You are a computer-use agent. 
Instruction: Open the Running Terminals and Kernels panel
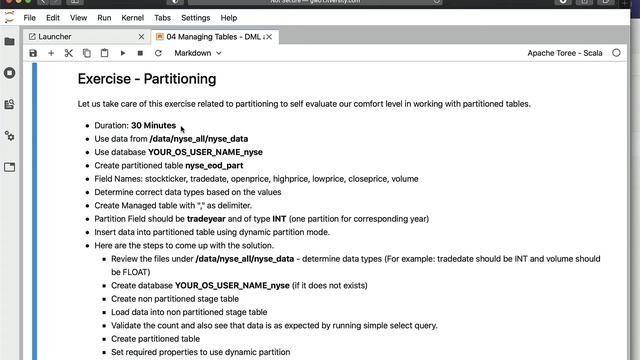[x=9, y=73]
